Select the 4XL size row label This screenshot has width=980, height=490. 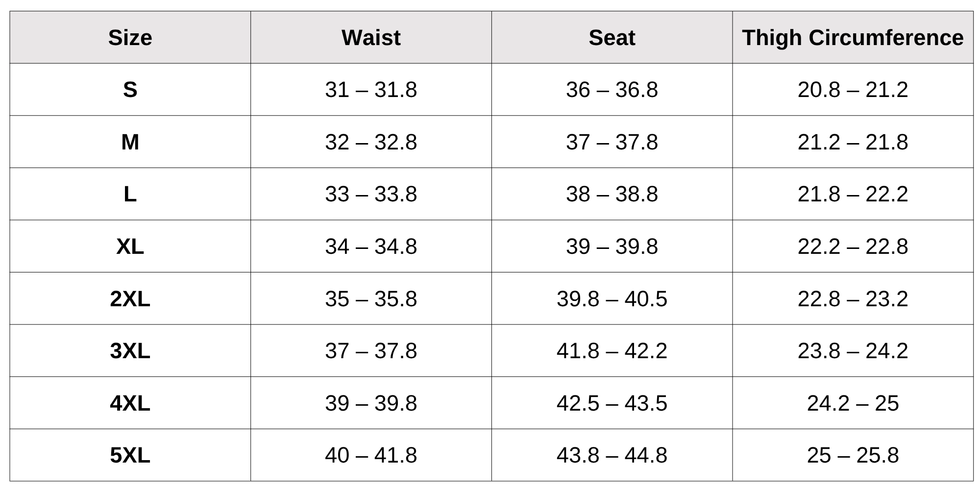(130, 403)
